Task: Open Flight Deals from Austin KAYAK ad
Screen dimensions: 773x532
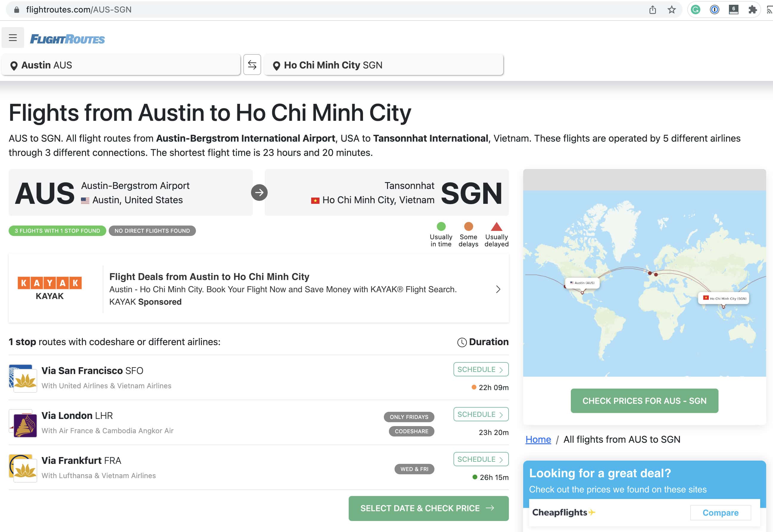Action: (x=258, y=288)
